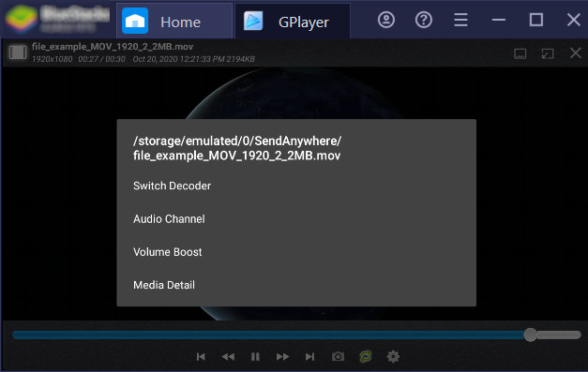Skip to previous track
The image size is (588, 372).
201,357
